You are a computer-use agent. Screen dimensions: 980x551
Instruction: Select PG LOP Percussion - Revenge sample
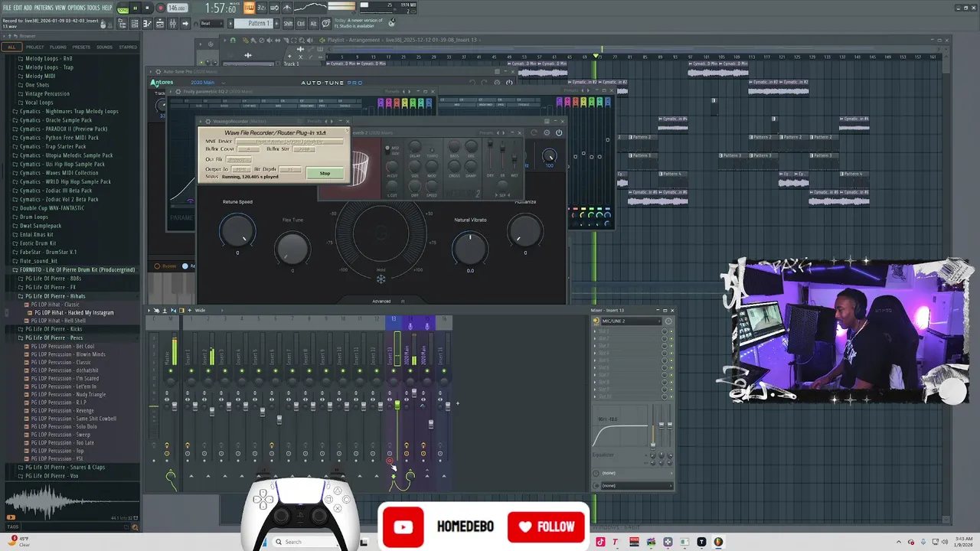62,411
